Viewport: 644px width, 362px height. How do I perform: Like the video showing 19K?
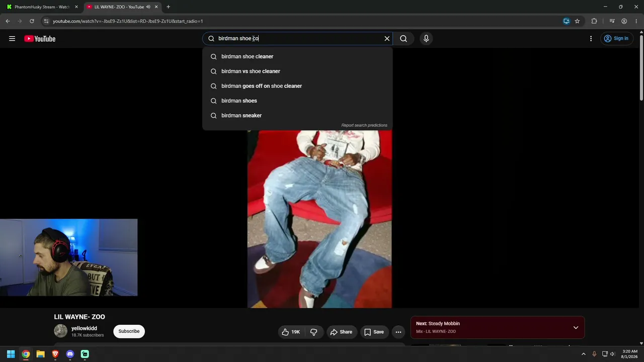[x=291, y=332]
